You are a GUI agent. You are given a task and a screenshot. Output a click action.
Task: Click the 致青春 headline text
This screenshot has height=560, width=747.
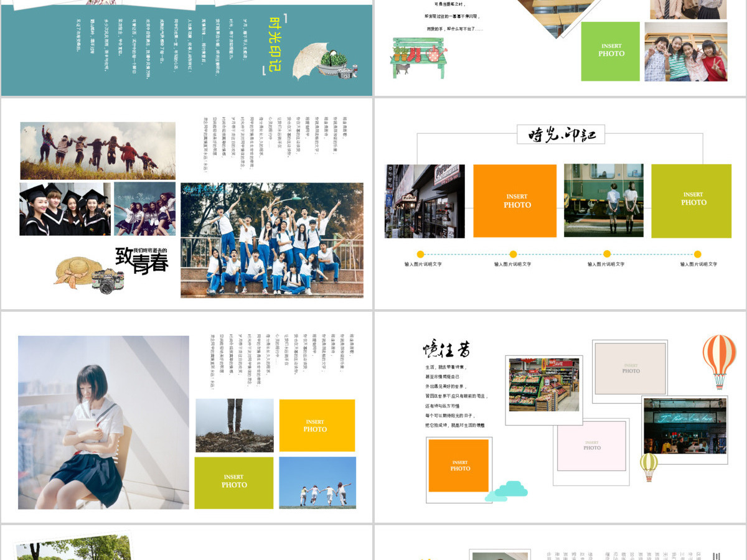click(142, 261)
